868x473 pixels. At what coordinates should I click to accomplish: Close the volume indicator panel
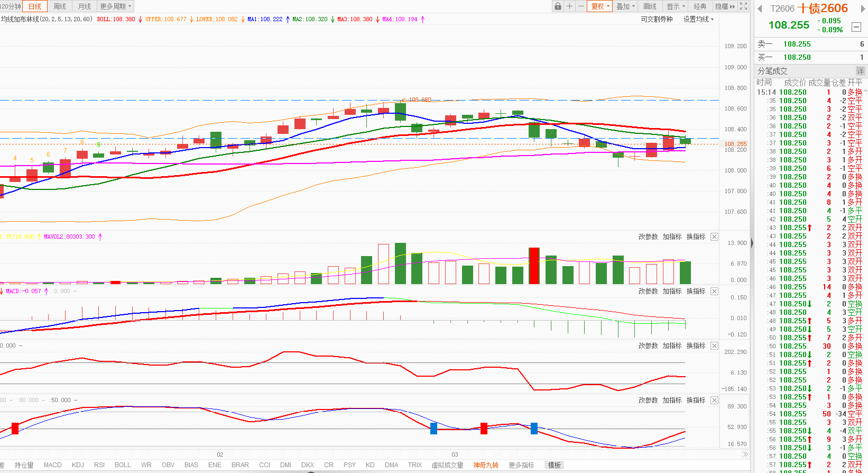714,236
